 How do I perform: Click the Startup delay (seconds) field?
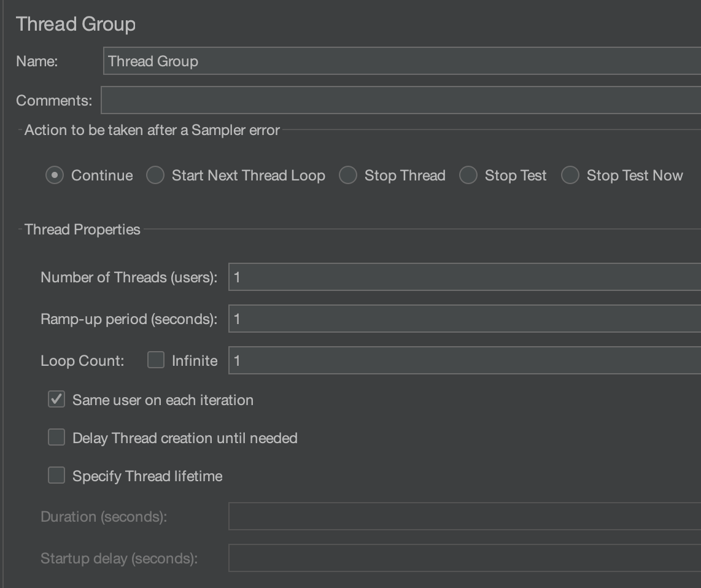465,558
